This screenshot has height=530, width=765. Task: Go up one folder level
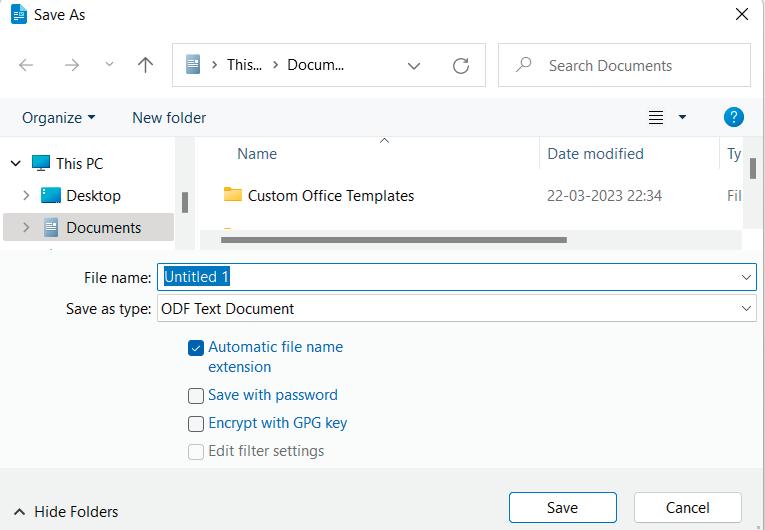point(146,65)
